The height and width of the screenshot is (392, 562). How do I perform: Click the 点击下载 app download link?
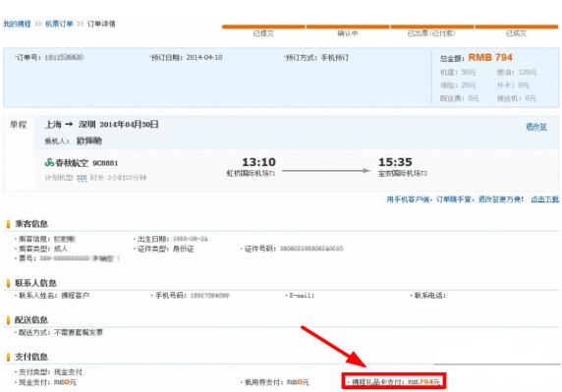tap(544, 199)
